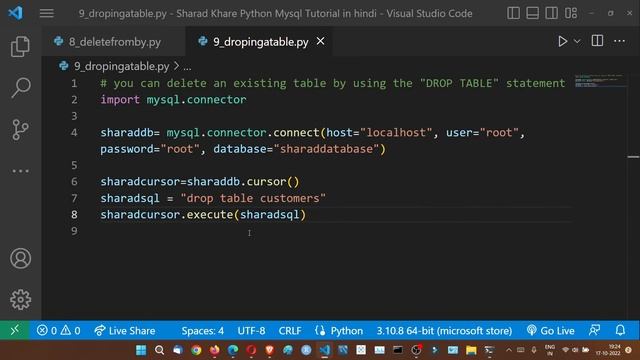Click the ENG IN language indicator
The width and height of the screenshot is (640, 360).
[x=549, y=350]
